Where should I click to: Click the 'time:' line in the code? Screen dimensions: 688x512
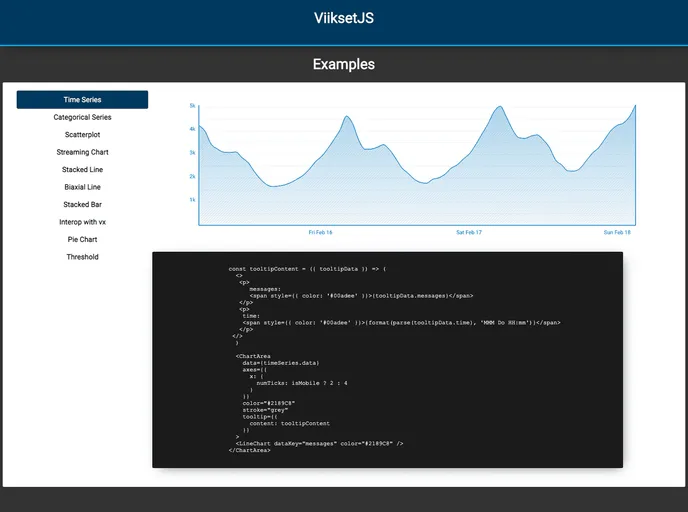tap(251, 316)
